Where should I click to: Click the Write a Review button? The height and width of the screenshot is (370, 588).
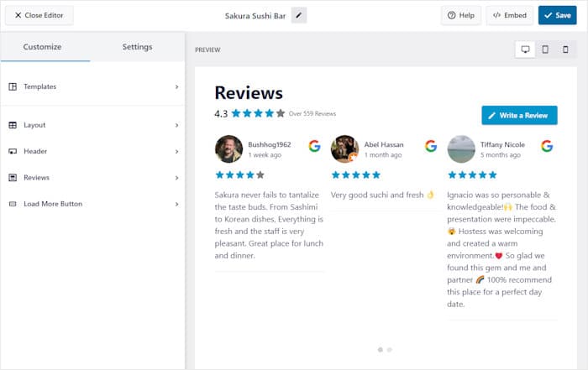click(x=519, y=115)
